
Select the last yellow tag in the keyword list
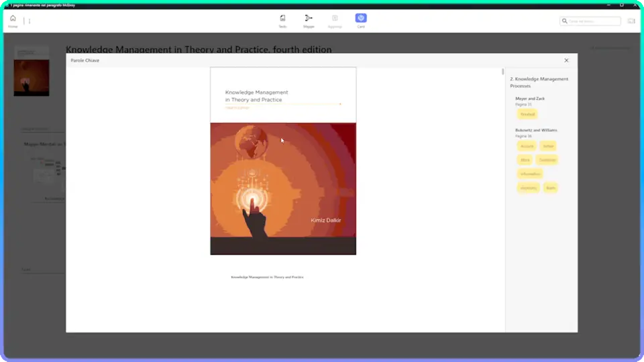click(551, 188)
